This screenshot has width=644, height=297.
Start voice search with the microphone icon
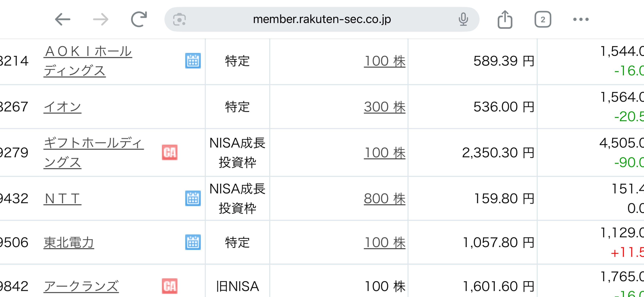pyautogui.click(x=463, y=19)
